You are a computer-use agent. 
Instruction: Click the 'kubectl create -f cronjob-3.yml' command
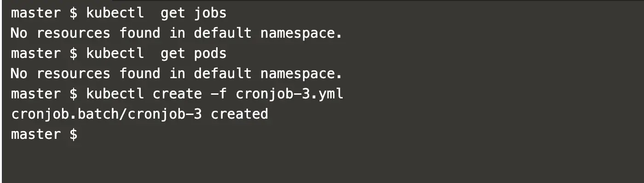coord(215,94)
